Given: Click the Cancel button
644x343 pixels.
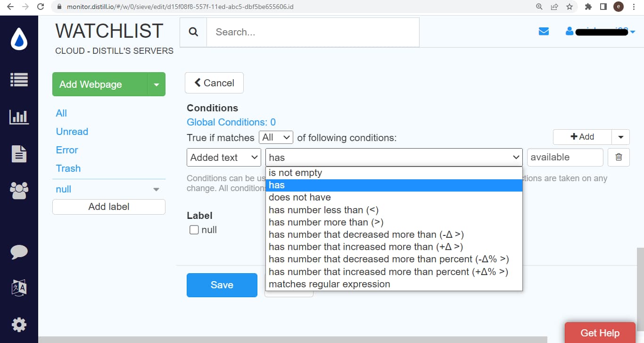Looking at the screenshot, I should 214,83.
